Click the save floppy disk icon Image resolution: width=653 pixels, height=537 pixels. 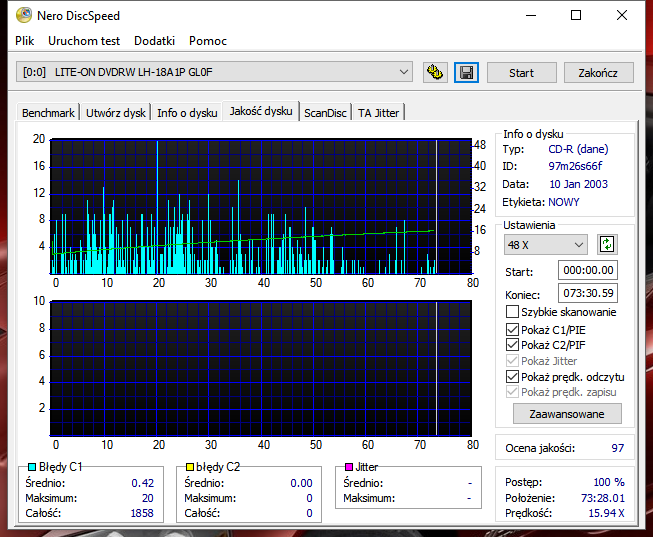click(x=466, y=72)
